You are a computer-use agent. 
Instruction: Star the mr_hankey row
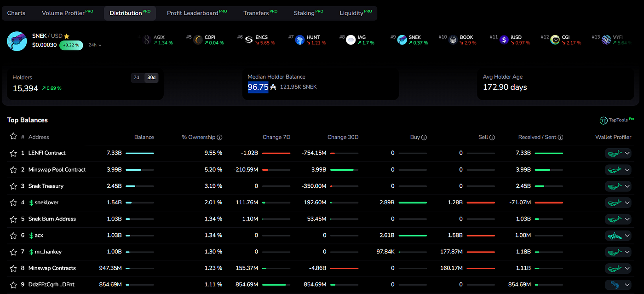click(x=13, y=252)
